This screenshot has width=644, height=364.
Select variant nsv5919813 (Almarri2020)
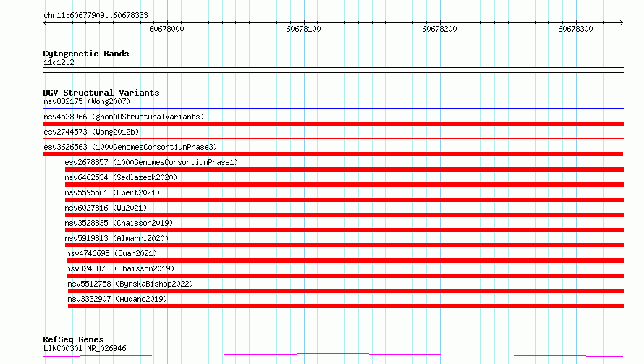[116, 238]
